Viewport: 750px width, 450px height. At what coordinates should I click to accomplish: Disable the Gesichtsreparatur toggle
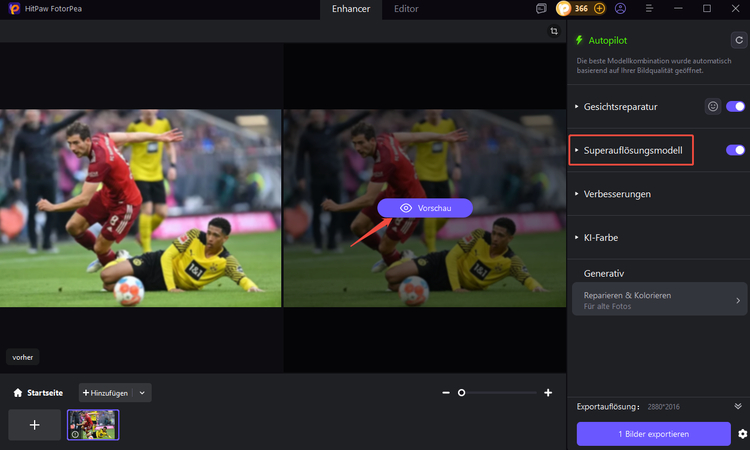click(x=735, y=106)
